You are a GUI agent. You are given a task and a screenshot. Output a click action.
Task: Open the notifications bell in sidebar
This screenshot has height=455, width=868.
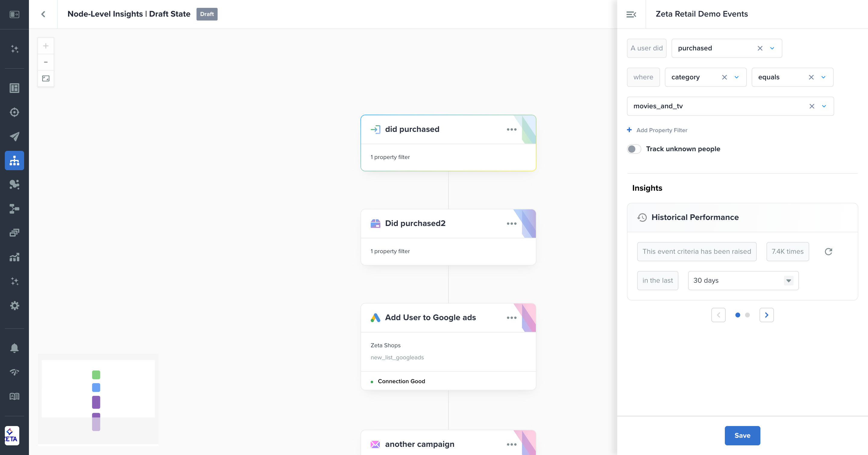(x=14, y=348)
